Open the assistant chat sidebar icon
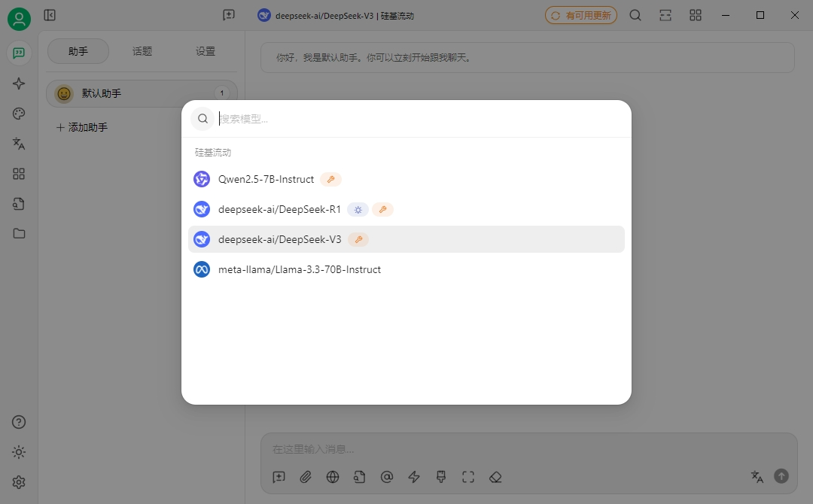This screenshot has height=504, width=813. coord(19,53)
